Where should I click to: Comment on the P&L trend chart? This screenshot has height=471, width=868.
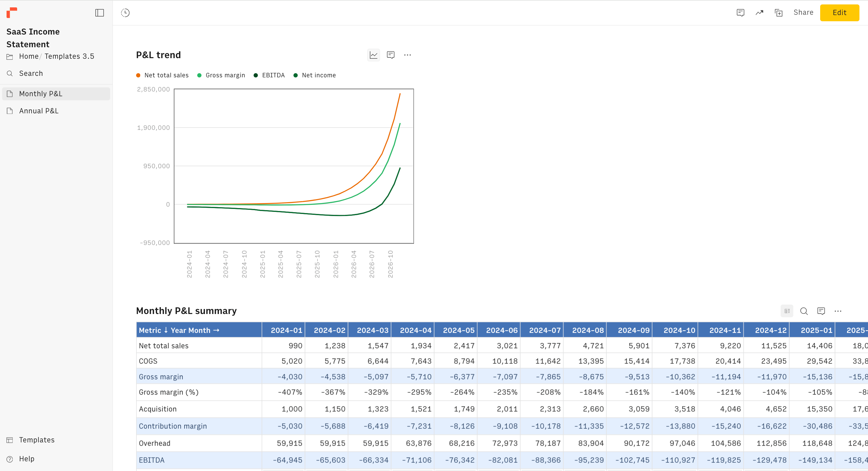(391, 55)
